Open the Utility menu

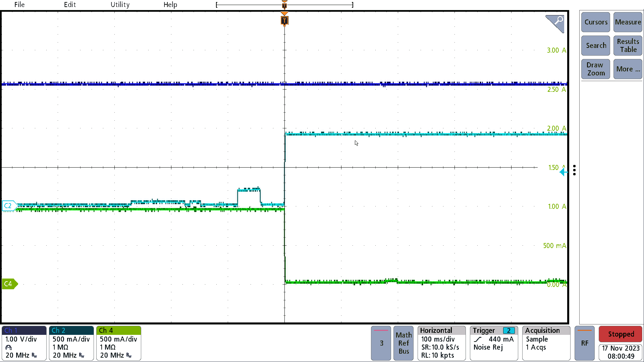click(120, 5)
